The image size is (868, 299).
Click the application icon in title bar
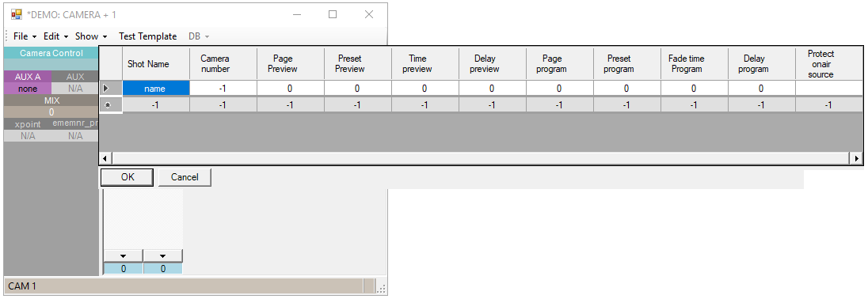pyautogui.click(x=17, y=14)
